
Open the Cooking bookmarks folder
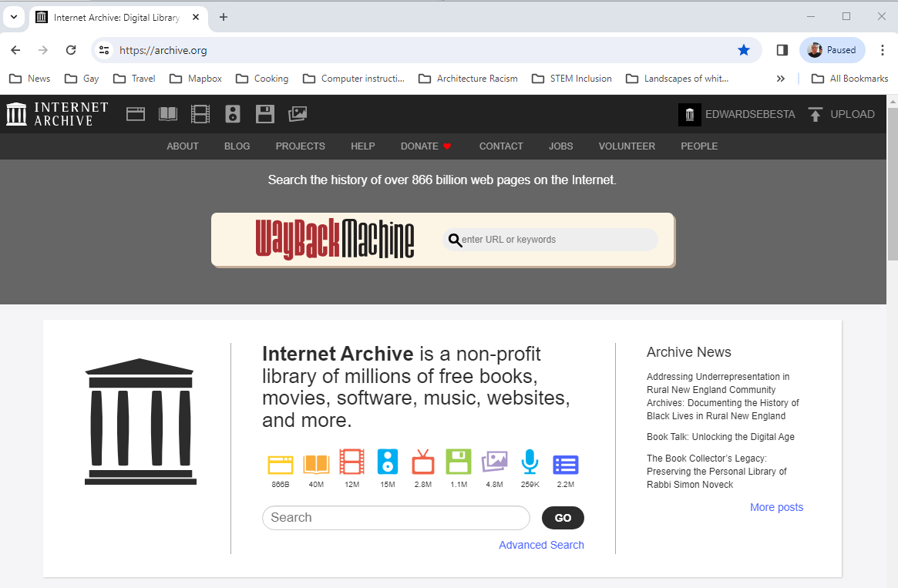(x=262, y=79)
